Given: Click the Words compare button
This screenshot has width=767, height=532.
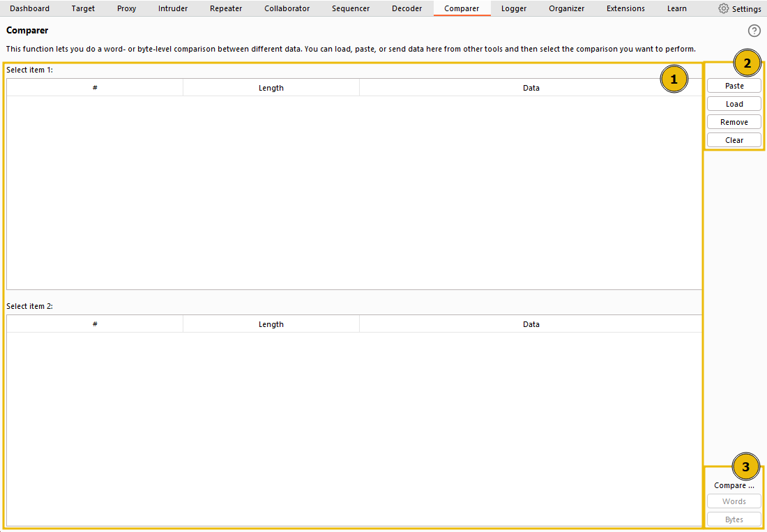Looking at the screenshot, I should (734, 501).
